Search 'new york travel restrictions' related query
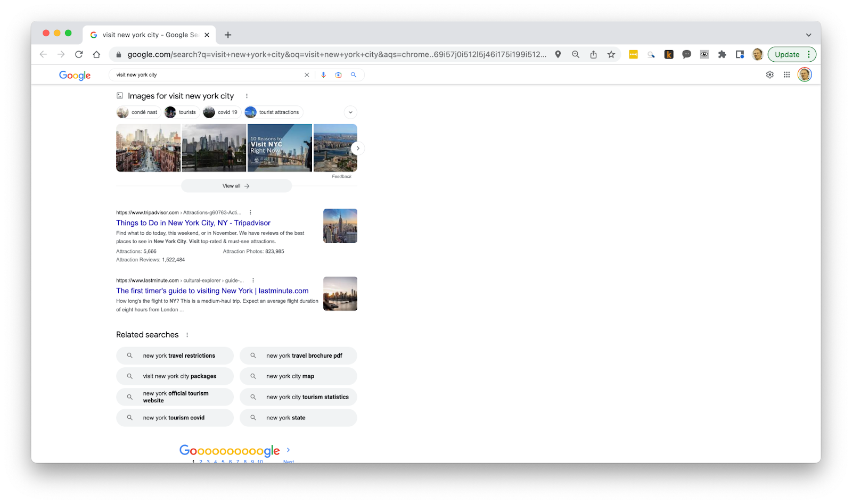 click(175, 356)
